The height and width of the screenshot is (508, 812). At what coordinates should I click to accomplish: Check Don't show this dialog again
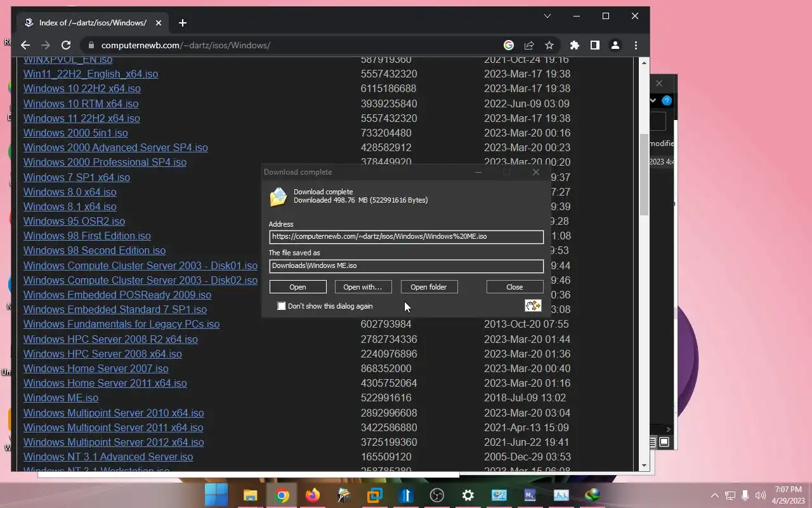(x=281, y=306)
